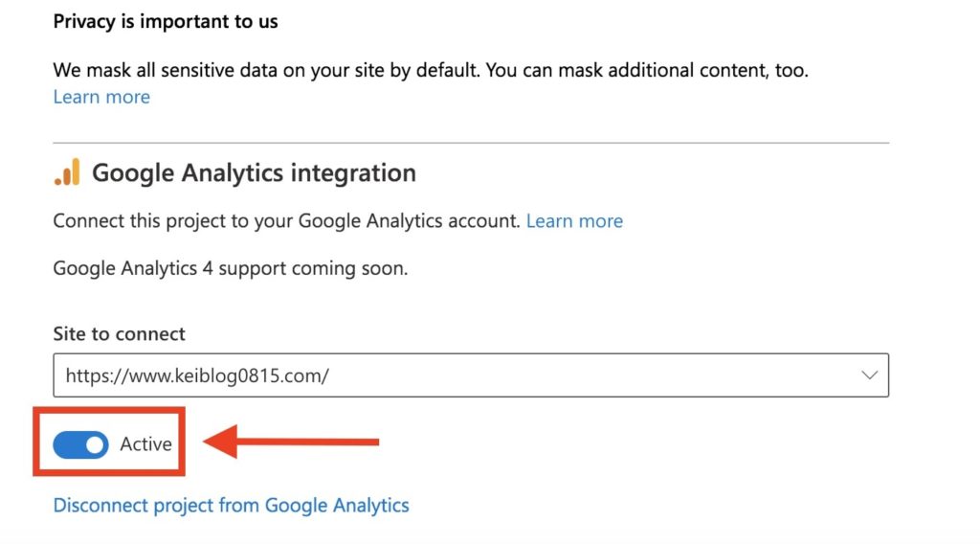The image size is (980, 544).
Task: Open Learn more next to Google Analytics account
Action: coord(574,220)
